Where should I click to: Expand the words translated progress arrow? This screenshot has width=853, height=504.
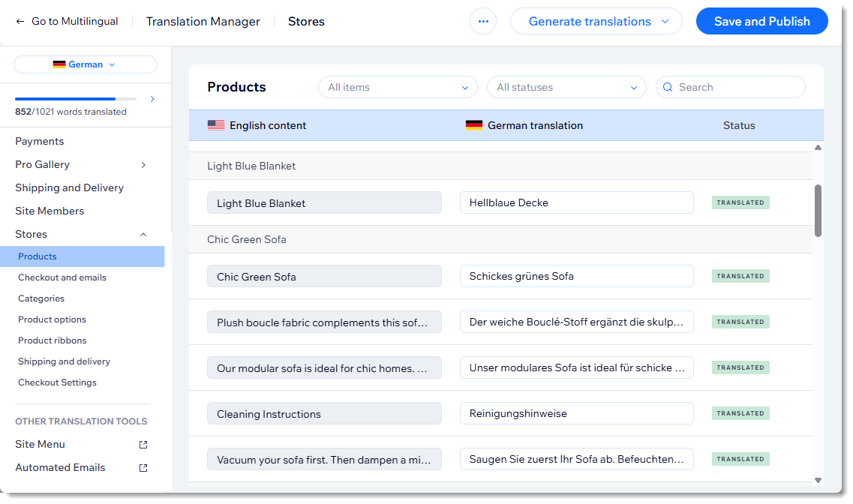coord(152,99)
